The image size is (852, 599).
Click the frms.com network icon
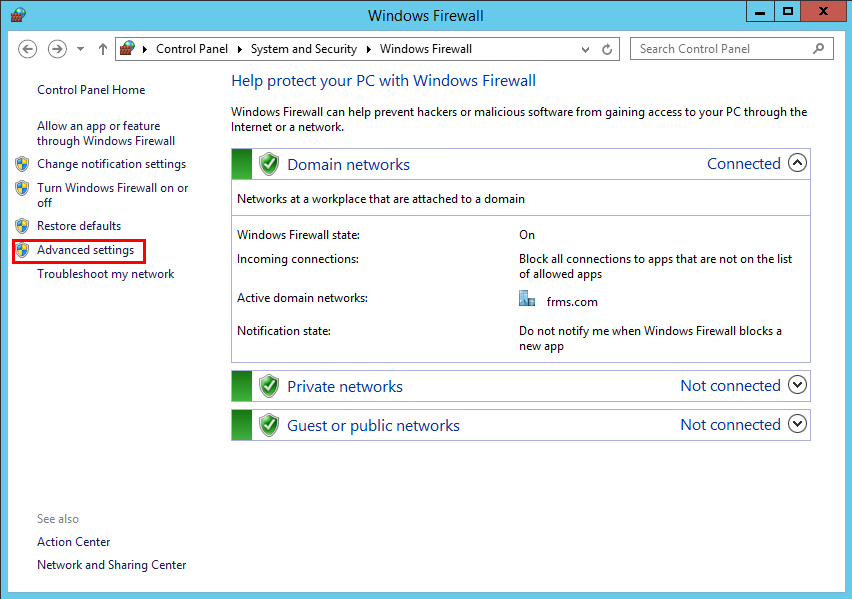pos(527,299)
